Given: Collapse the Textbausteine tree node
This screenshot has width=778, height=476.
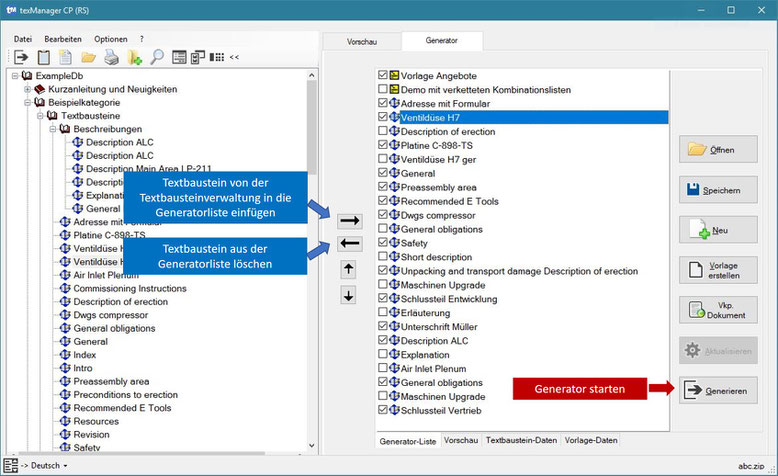Looking at the screenshot, I should click(41, 116).
